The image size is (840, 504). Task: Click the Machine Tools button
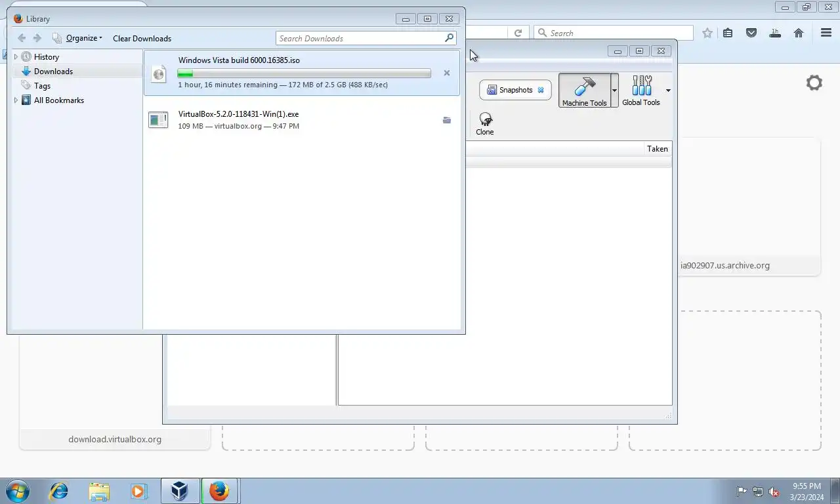point(584,91)
